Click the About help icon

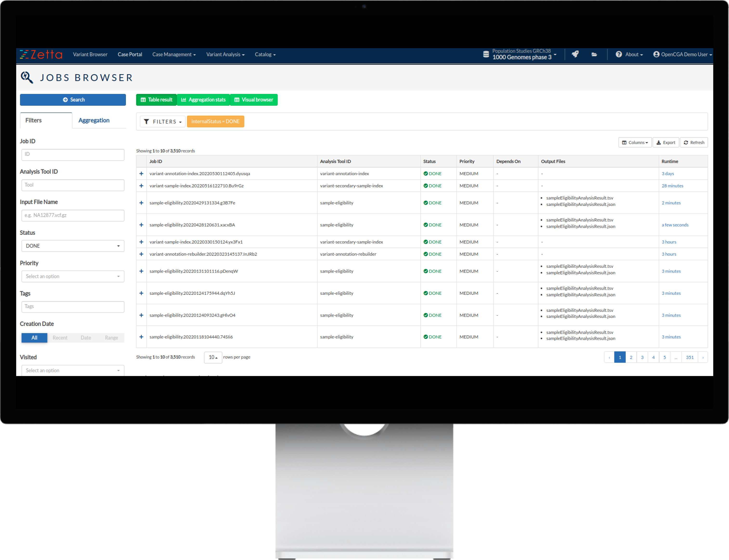coord(618,54)
